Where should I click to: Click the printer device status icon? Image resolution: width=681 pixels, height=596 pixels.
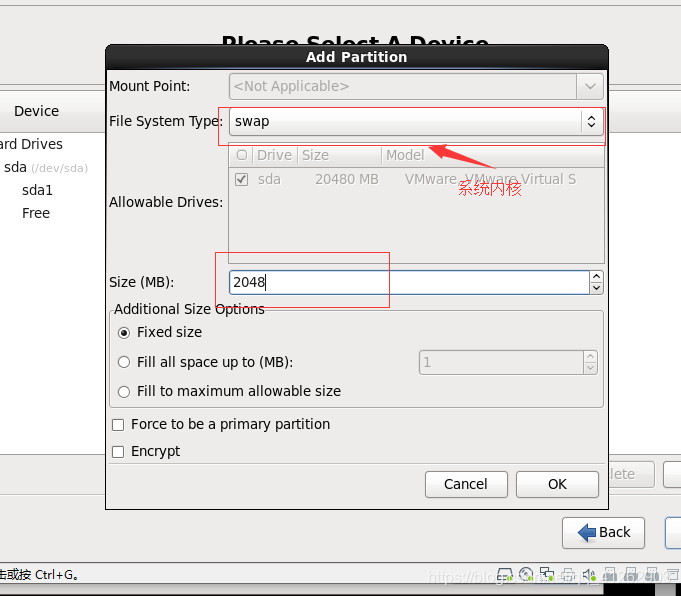[568, 575]
